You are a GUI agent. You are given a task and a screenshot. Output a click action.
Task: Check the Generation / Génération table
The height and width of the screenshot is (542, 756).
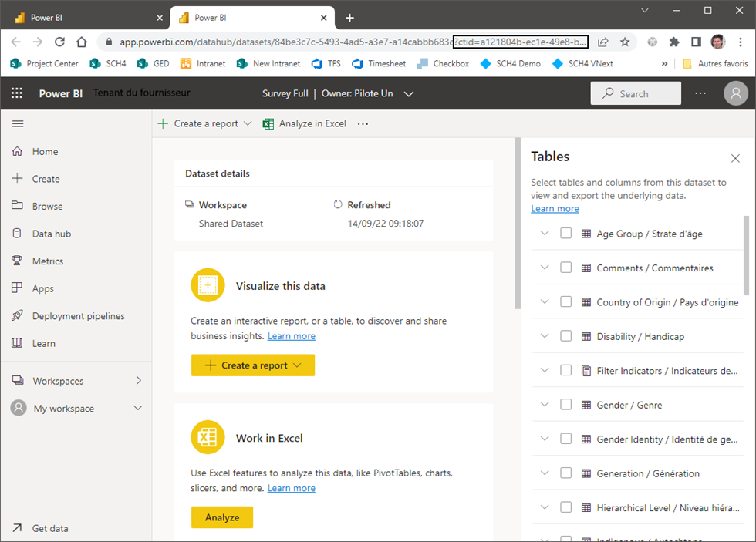click(x=565, y=473)
